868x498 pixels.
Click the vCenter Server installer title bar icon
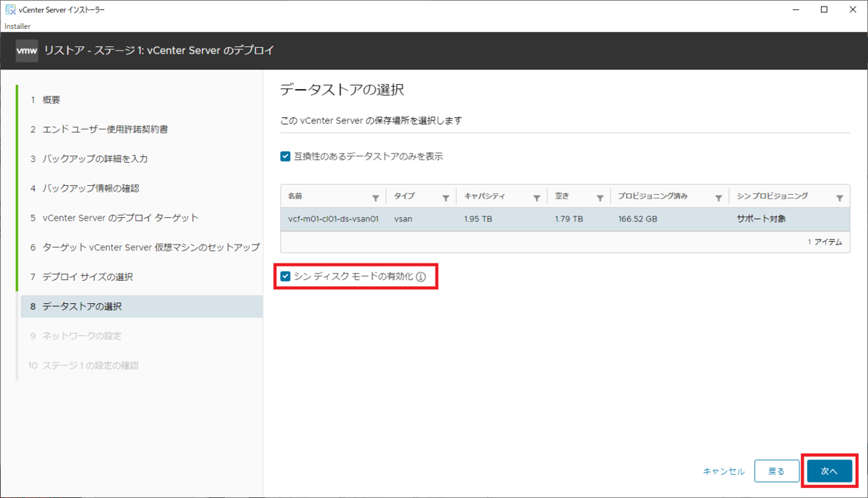[x=10, y=10]
